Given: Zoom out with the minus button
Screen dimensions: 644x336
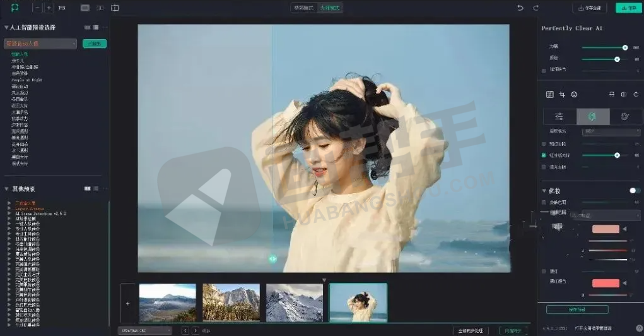Looking at the screenshot, I should 37,8.
